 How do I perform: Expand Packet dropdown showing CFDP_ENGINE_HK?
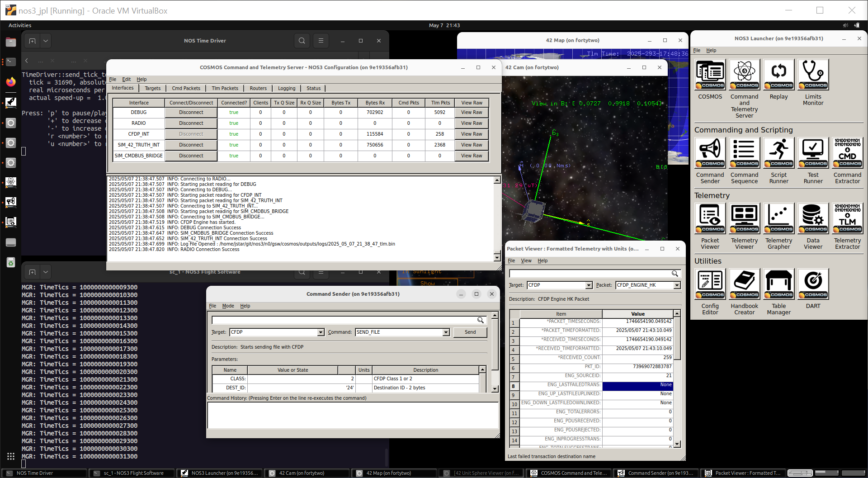[677, 285]
